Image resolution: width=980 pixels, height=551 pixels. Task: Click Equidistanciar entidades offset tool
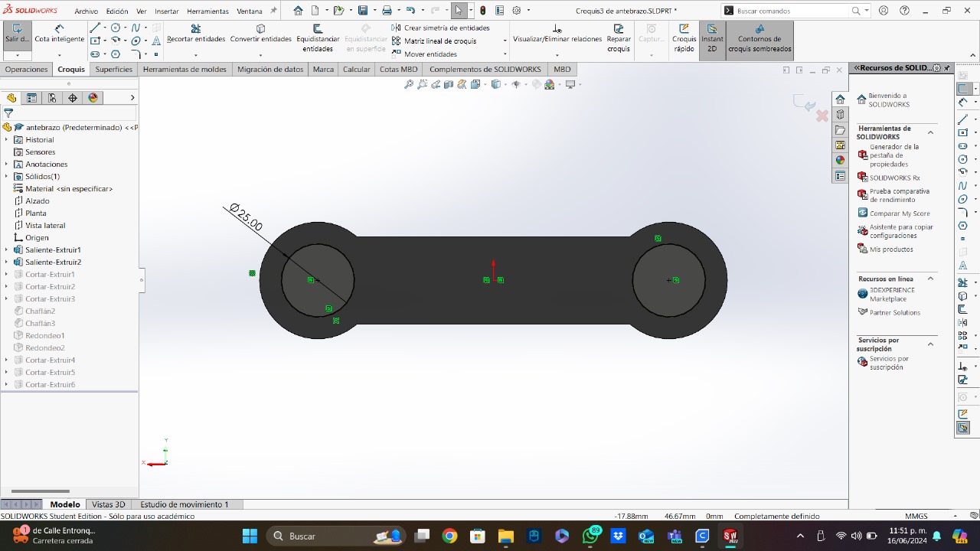[x=318, y=38]
